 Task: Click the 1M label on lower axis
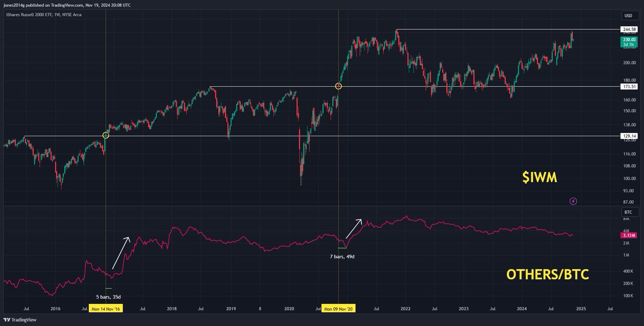pyautogui.click(x=626, y=255)
